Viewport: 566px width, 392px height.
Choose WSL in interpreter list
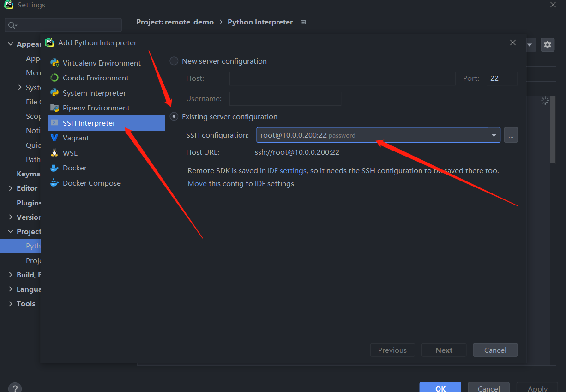[x=106, y=153]
